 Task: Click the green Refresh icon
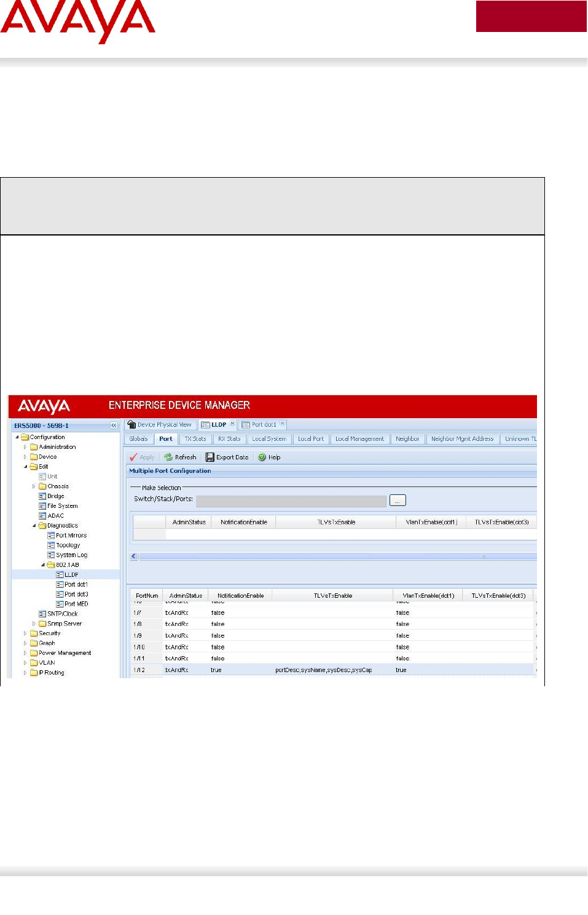[x=168, y=457]
